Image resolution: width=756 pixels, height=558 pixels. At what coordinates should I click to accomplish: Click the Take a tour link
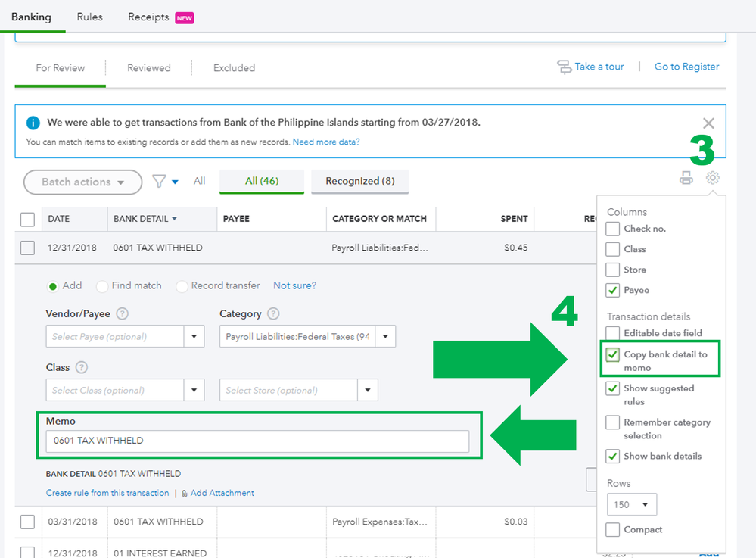599,67
